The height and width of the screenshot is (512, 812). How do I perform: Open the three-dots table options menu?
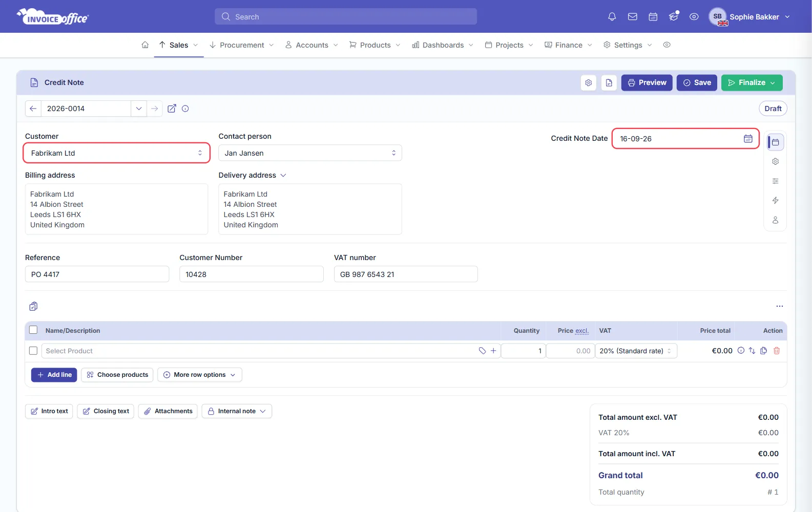(x=779, y=306)
